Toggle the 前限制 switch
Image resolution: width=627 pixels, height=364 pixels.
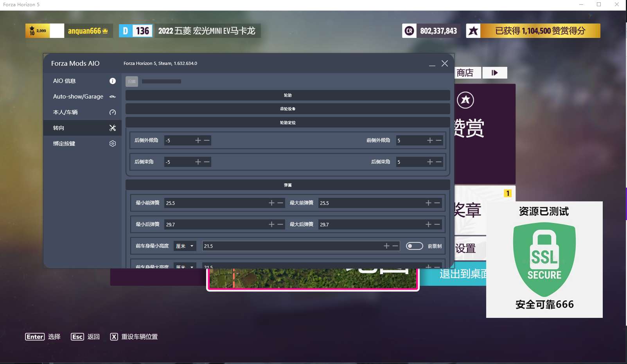point(415,246)
